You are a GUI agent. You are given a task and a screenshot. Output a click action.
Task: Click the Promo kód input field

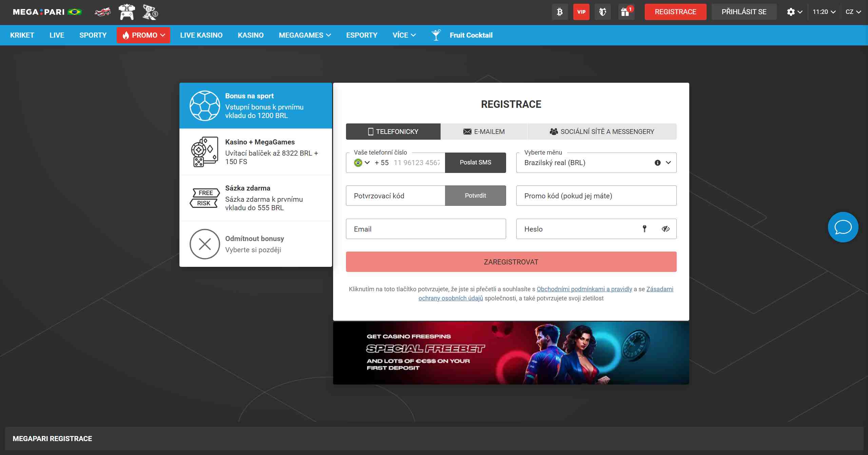click(596, 196)
